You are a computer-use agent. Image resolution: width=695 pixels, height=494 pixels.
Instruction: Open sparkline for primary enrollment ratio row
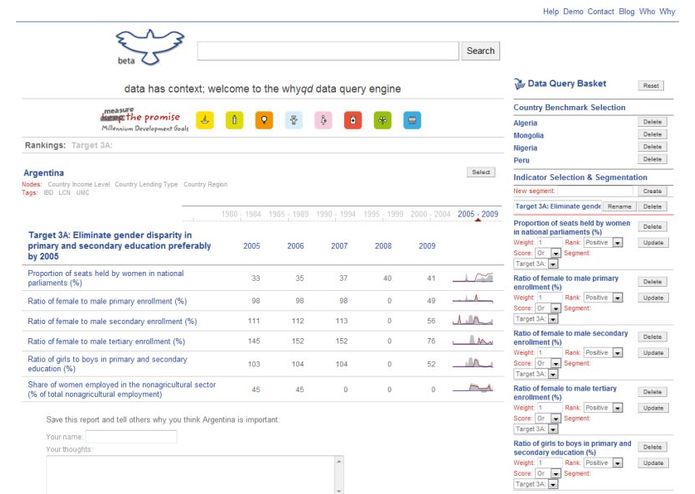coord(473,299)
